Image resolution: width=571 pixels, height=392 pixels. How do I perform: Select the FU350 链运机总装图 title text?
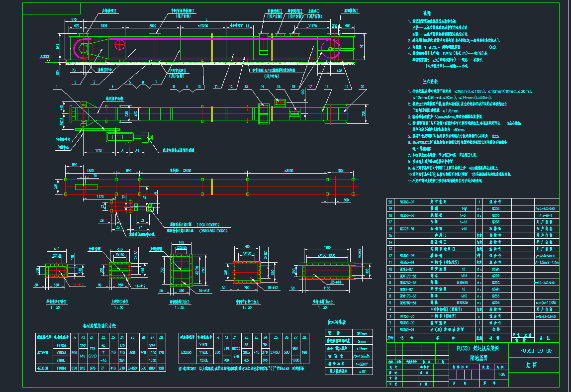(x=477, y=349)
